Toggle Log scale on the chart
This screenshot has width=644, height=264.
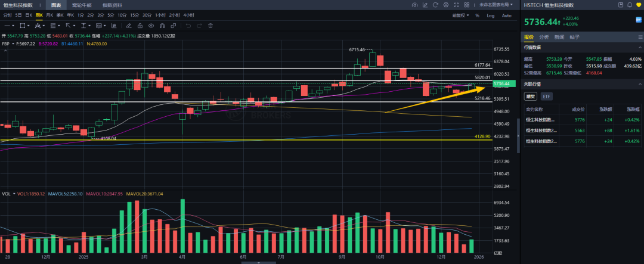[x=490, y=15]
